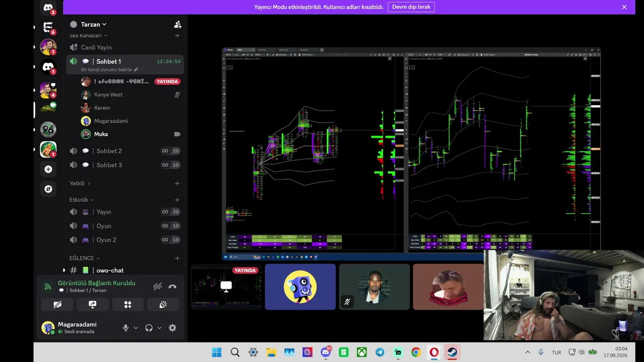The height and width of the screenshot is (362, 644).
Task: Open Telegram from the taskbar
Action: click(380, 352)
